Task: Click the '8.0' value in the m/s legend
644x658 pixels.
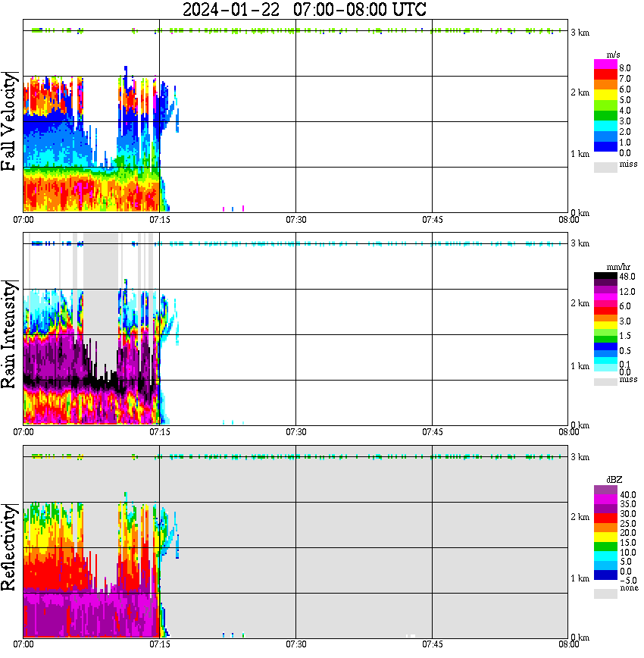Action: [x=625, y=68]
